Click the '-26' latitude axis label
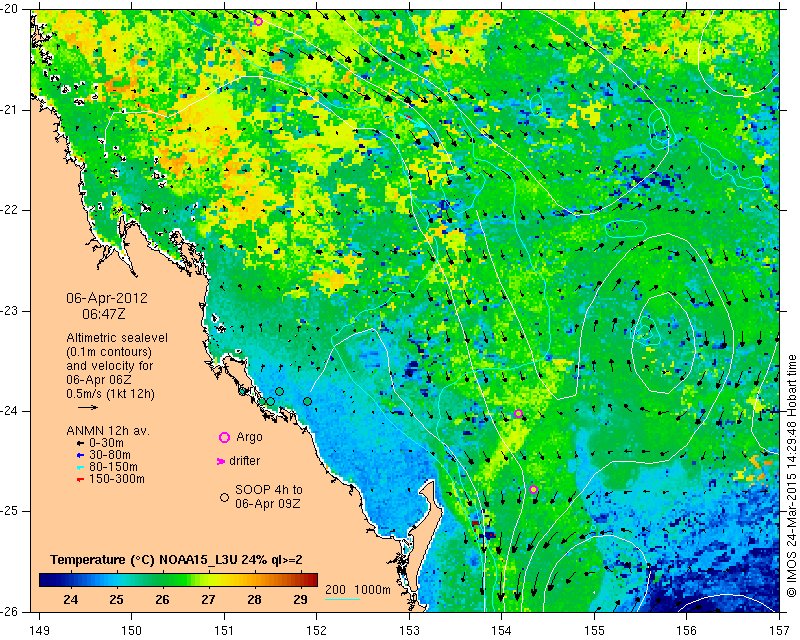The height and width of the screenshot is (640, 800). pyautogui.click(x=9, y=611)
